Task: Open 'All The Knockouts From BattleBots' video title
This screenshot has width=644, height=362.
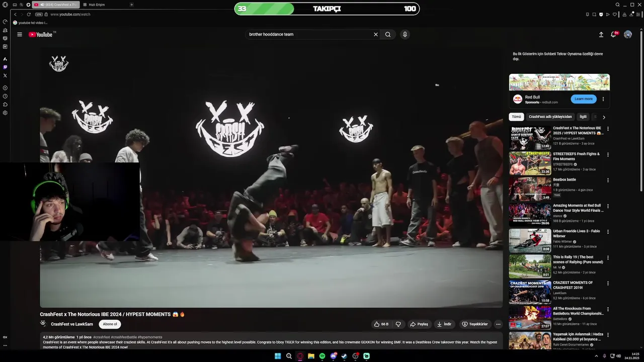Action: (x=578, y=311)
